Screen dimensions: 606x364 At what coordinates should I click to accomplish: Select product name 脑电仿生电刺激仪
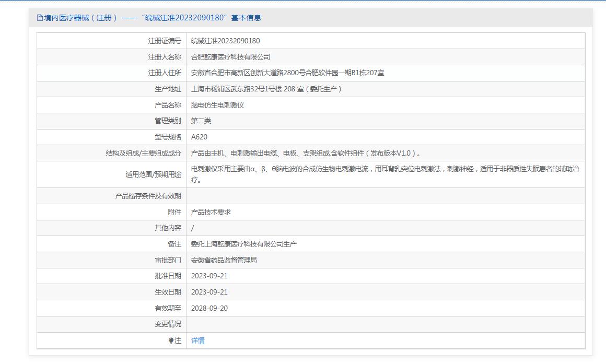tap(217, 105)
